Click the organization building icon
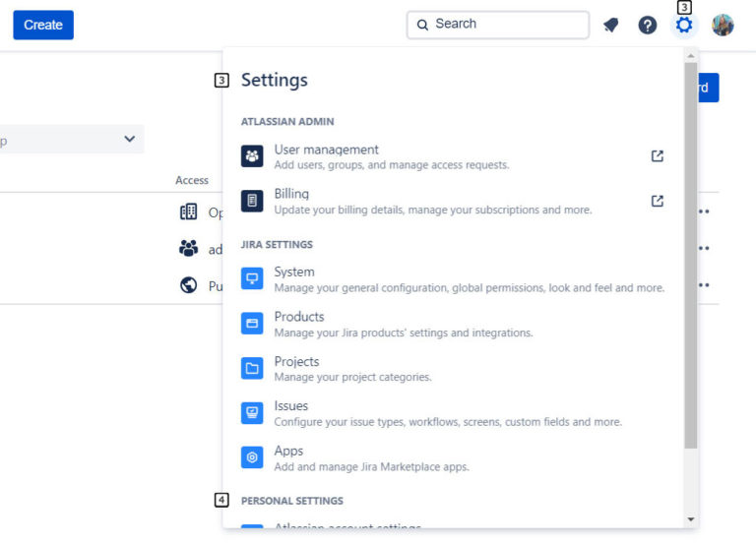Screen dimensions: 756x545 tap(189, 212)
